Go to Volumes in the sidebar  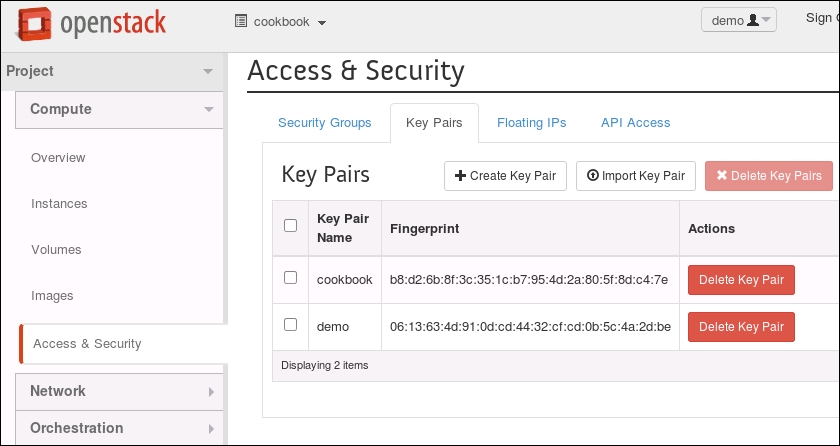pyautogui.click(x=56, y=250)
